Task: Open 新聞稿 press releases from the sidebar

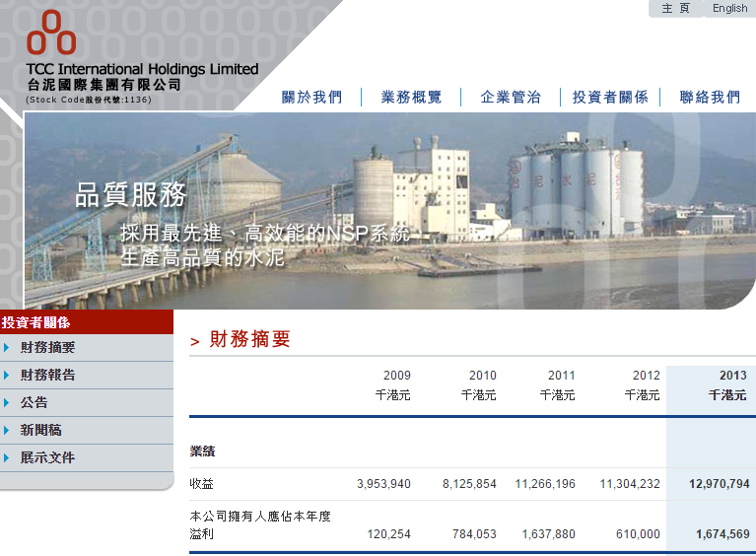Action: (40, 431)
